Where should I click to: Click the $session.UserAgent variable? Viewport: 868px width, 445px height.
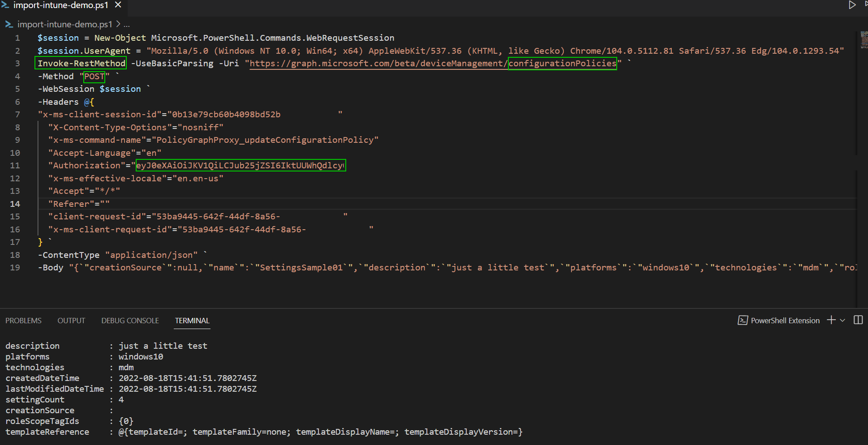tap(84, 51)
